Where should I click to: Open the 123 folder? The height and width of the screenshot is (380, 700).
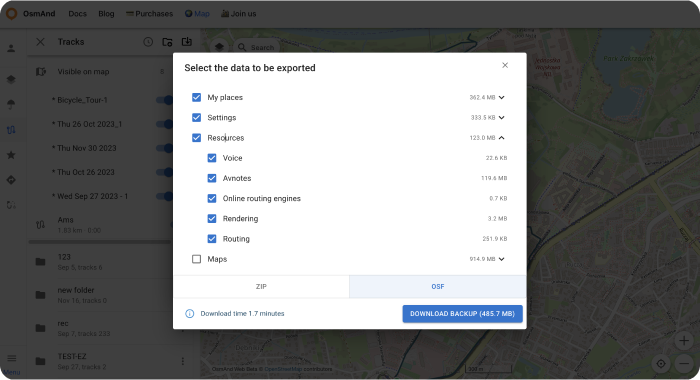[100, 262]
